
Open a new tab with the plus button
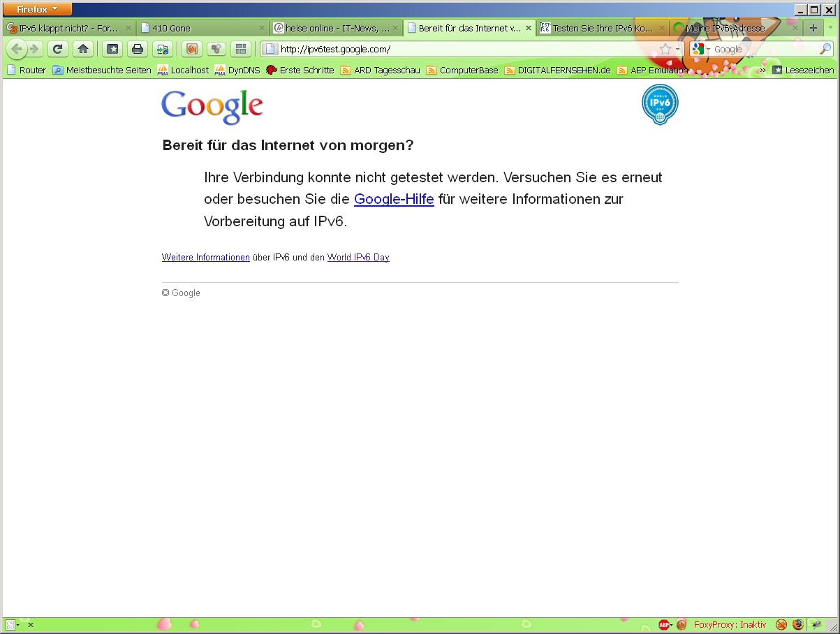[813, 28]
